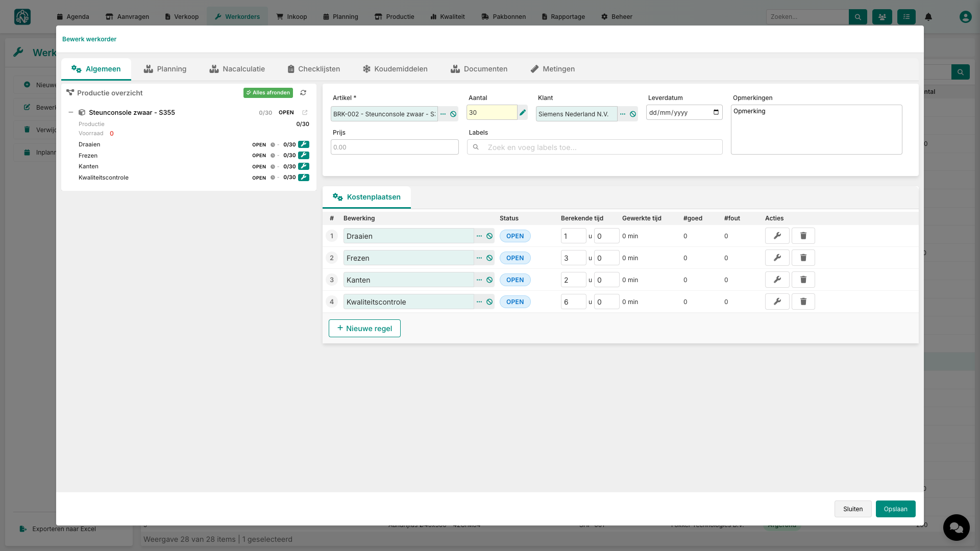Click the pencil icon next to Aantal
The image size is (980, 551).
pos(523,113)
